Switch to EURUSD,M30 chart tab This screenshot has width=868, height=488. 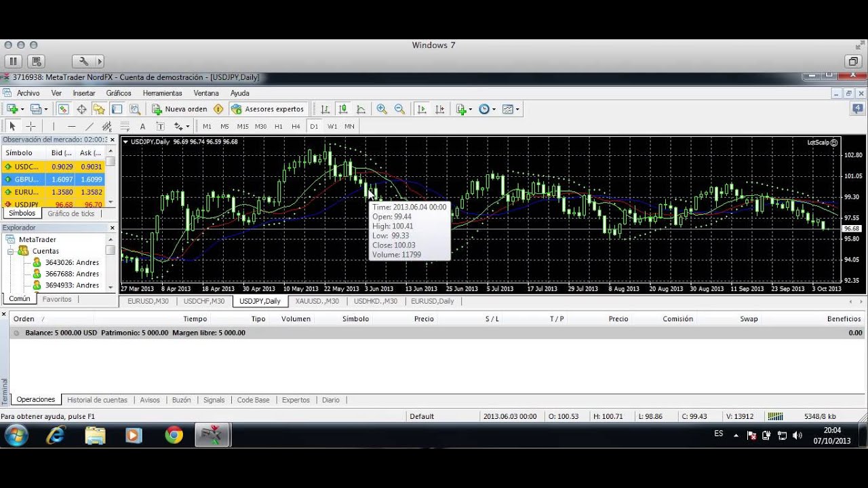(149, 301)
